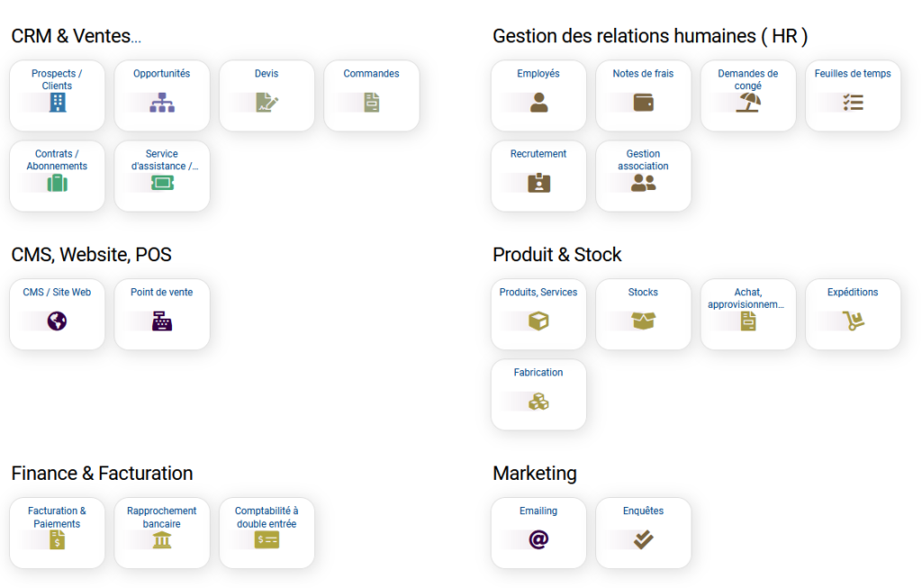The width and height of the screenshot is (922, 588).
Task: Open the Stocks open-box icon
Action: [x=643, y=321]
